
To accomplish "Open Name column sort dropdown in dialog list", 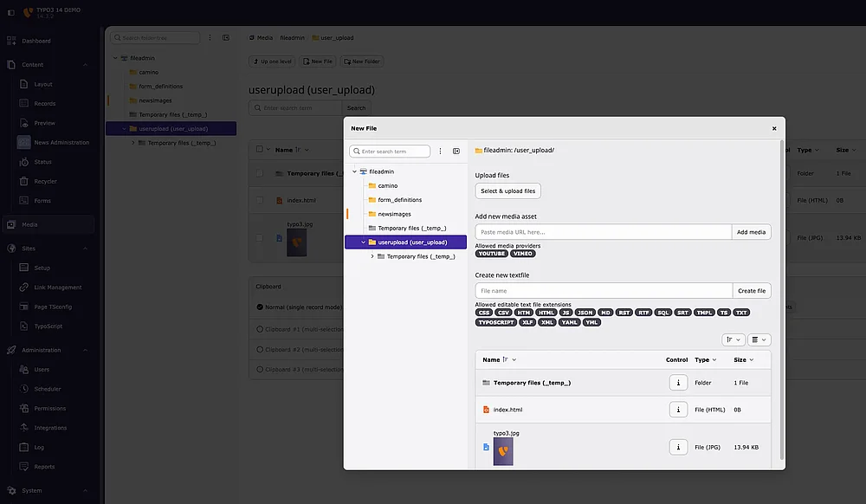I will tap(510, 360).
